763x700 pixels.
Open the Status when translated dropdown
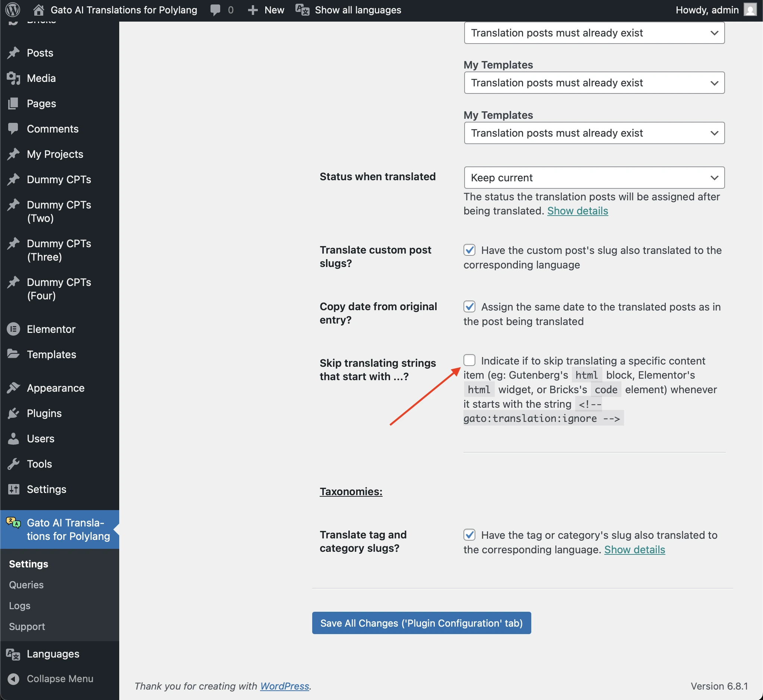[x=593, y=178]
